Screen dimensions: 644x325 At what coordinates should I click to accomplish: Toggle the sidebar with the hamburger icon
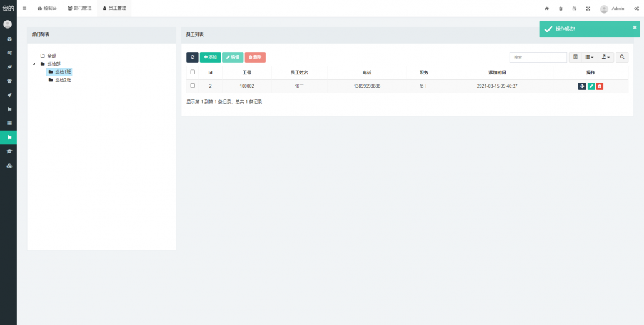[24, 8]
